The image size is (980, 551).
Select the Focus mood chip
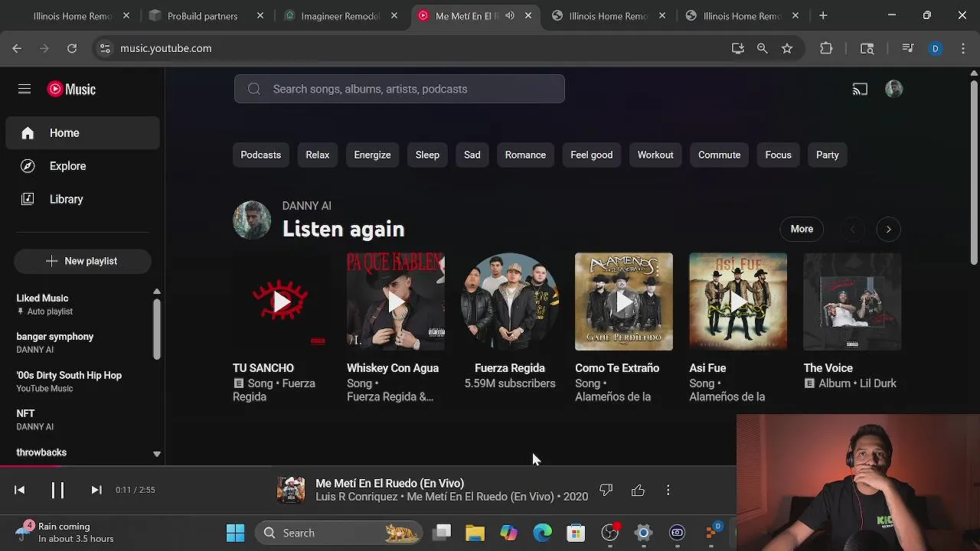779,155
